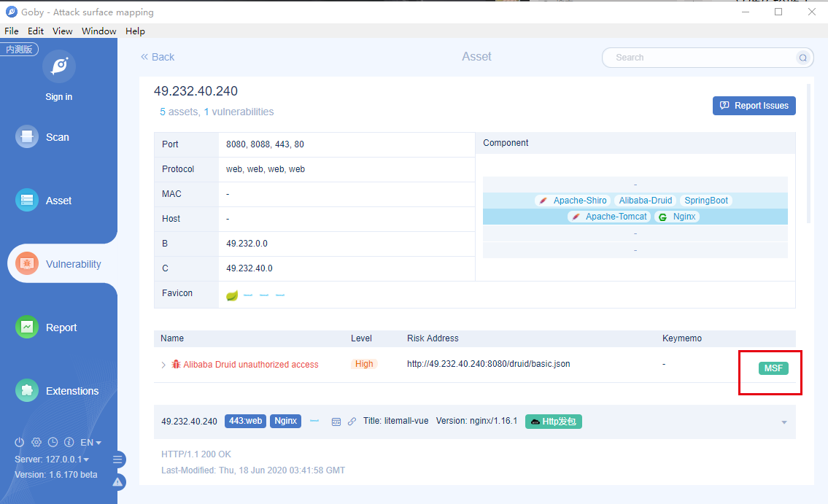Click the history clock icon
This screenshot has height=504, width=828.
point(53,442)
